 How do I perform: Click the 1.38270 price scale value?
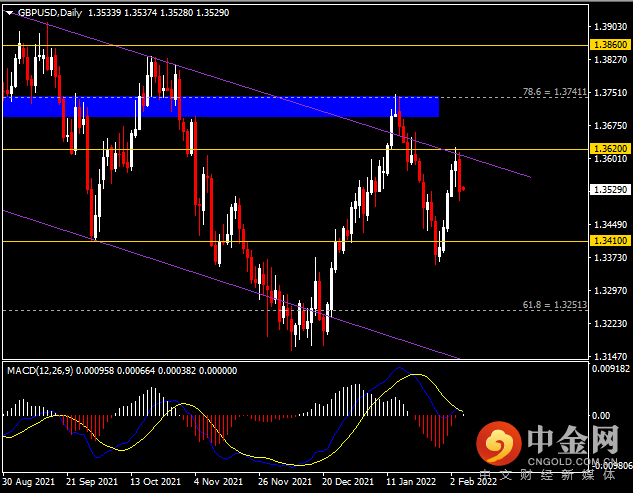611,60
